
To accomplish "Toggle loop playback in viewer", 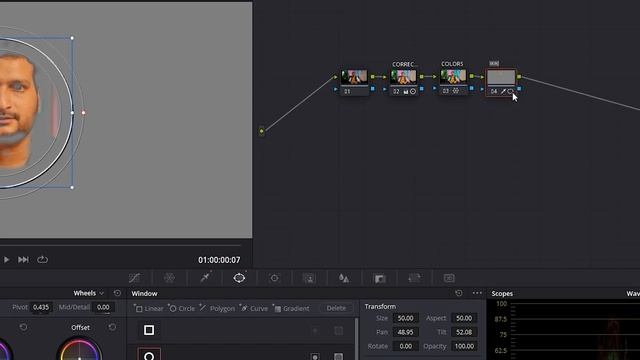I will 42,260.
